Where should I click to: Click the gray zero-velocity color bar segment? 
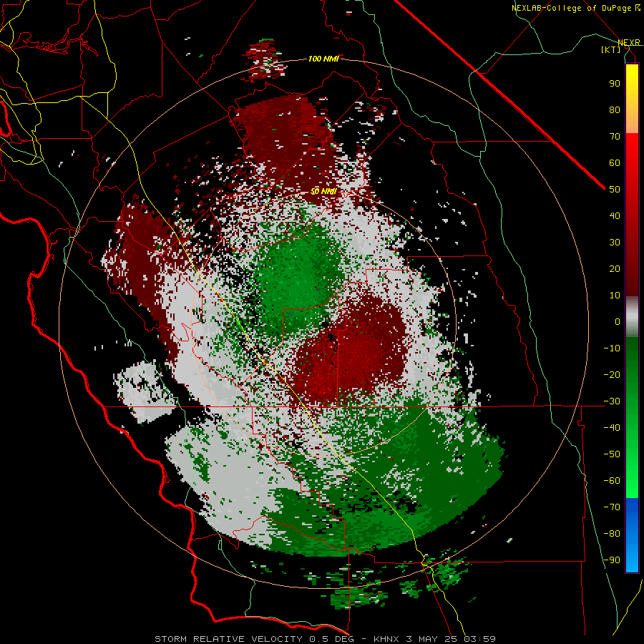click(632, 317)
